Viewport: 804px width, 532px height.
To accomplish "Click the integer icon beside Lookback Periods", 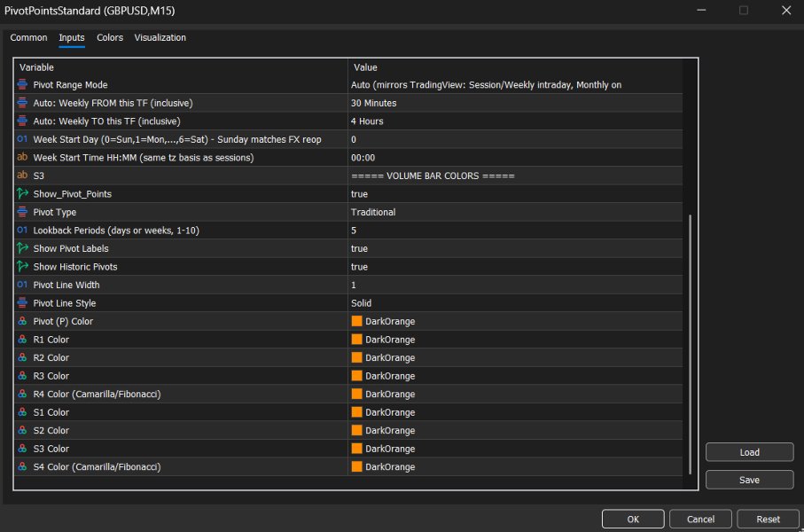I will 22,230.
